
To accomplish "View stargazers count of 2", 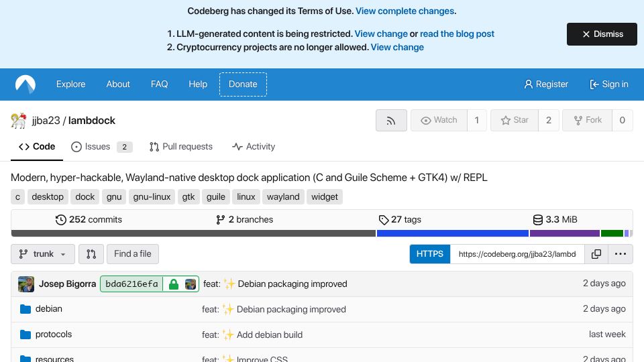I will [x=548, y=120].
